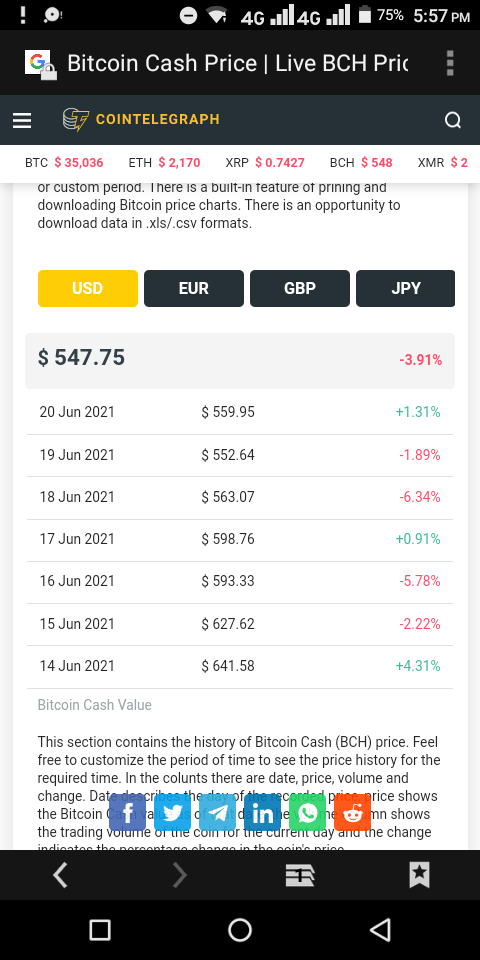Bookmark the page with star icon
Viewport: 480px width, 960px height.
[419, 876]
